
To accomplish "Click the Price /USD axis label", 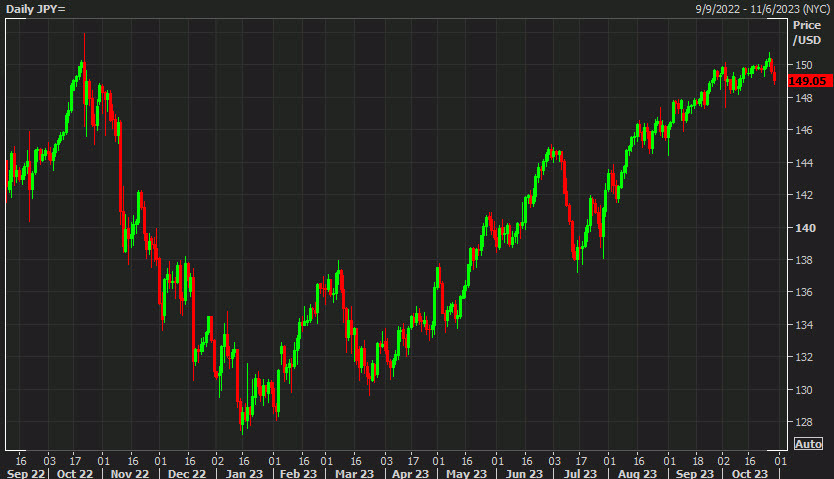I will 807,32.
